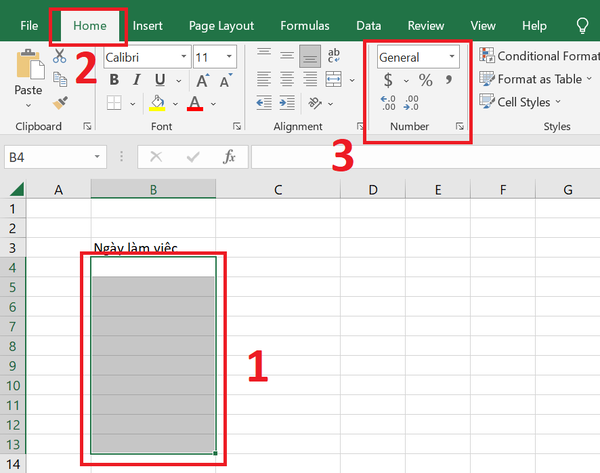The width and height of the screenshot is (600, 473).
Task: Click Select All corner triangle
Action: (x=16, y=189)
